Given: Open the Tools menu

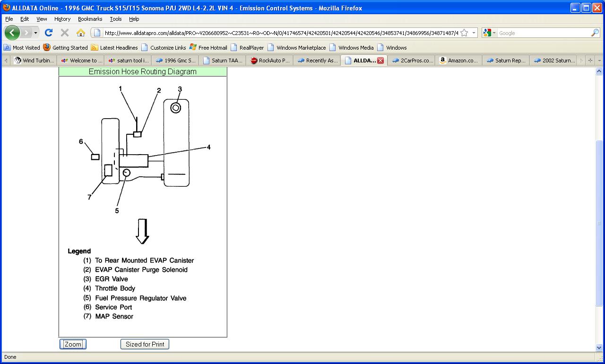Looking at the screenshot, I should coord(116,19).
